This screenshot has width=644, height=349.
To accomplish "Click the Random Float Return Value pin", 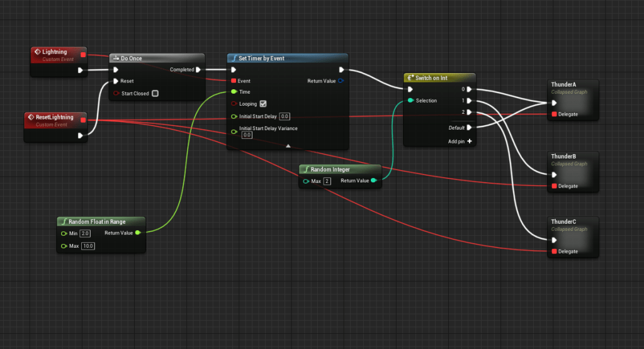I will tap(138, 233).
